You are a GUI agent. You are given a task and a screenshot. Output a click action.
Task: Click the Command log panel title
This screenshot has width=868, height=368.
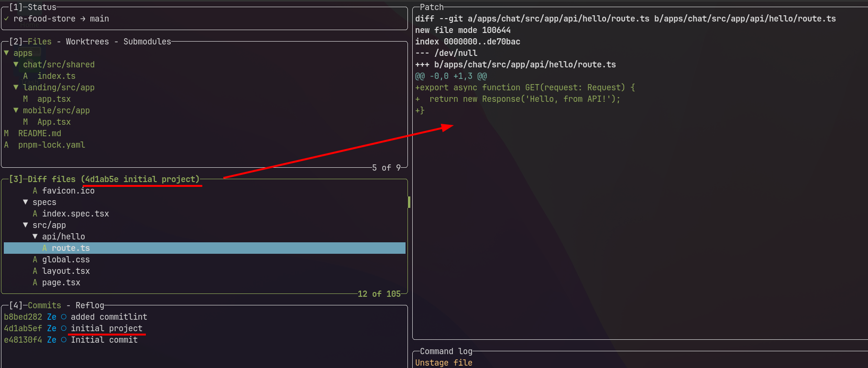coord(446,351)
